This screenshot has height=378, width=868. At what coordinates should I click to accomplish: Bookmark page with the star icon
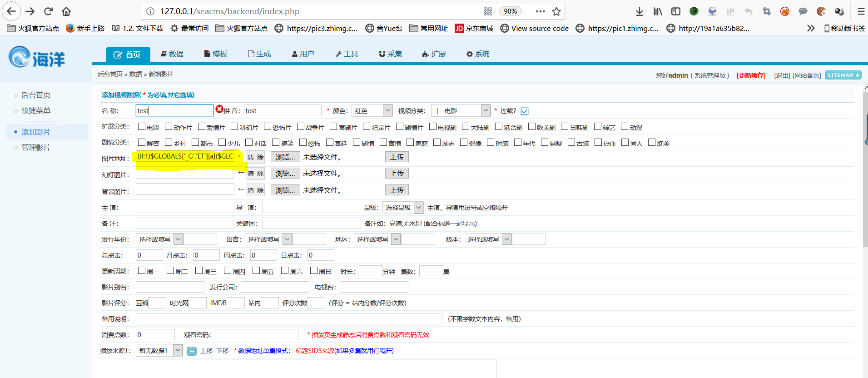coord(556,11)
